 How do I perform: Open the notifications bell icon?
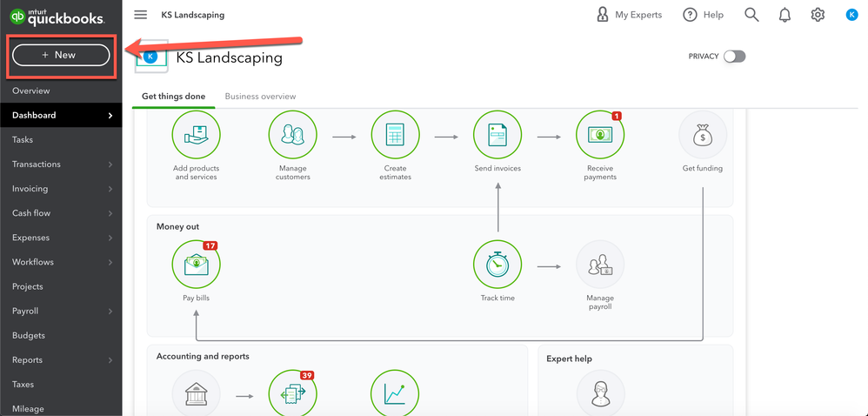click(x=785, y=15)
